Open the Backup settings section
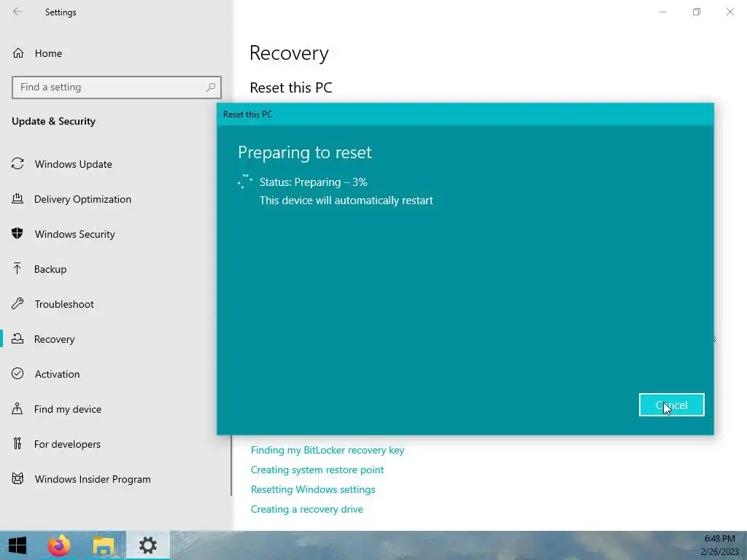Screen dimensions: 747x560 pos(50,269)
